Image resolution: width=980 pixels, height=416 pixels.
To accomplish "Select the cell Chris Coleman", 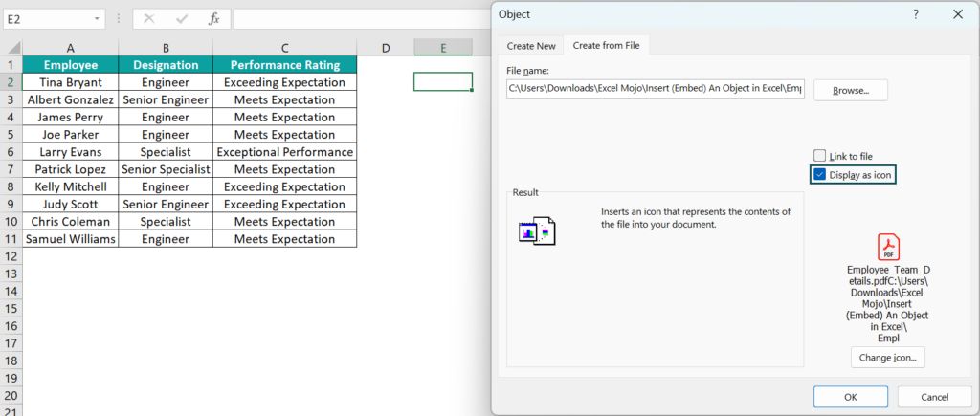I will [71, 222].
